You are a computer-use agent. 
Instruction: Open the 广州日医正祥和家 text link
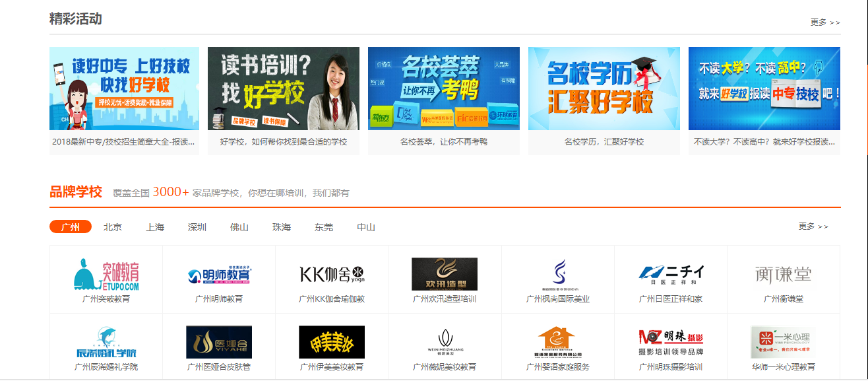click(671, 299)
